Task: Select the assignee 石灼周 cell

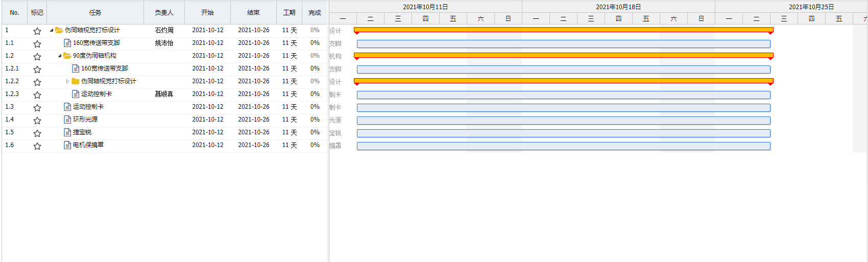Action: (x=164, y=30)
